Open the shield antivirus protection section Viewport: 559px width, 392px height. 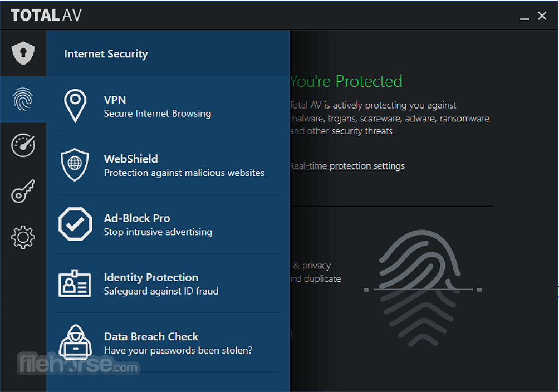pyautogui.click(x=23, y=53)
